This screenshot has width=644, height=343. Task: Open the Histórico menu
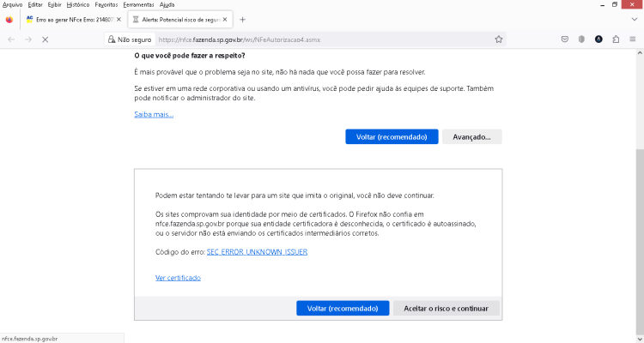[77, 5]
